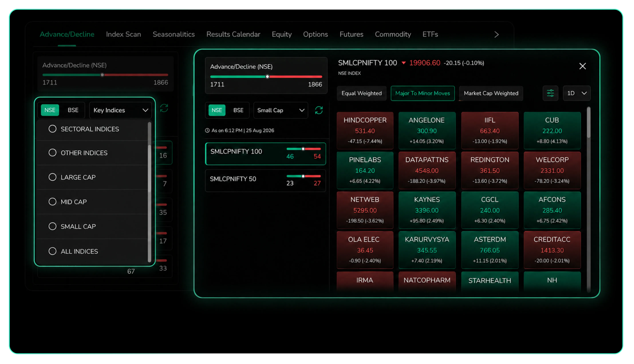Image resolution: width=634 pixels, height=364 pixels.
Task: Click the NSE INDEX label
Action: (x=349, y=73)
